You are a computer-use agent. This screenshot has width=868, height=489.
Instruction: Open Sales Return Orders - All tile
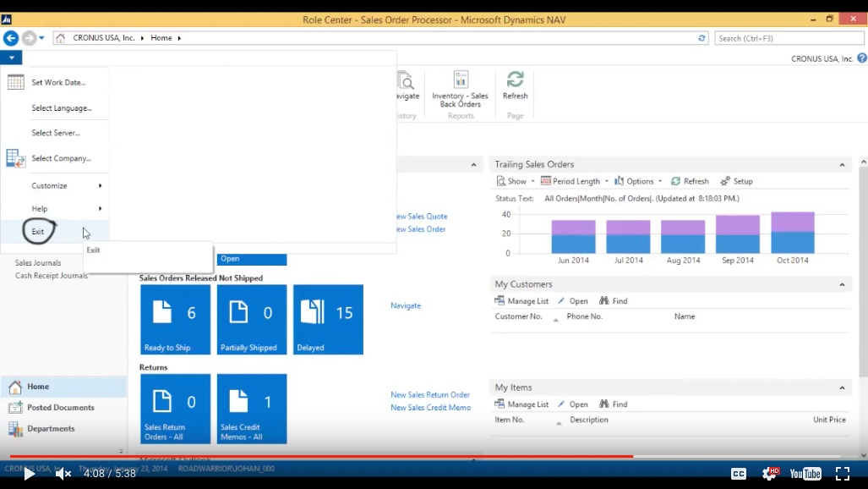click(x=175, y=409)
